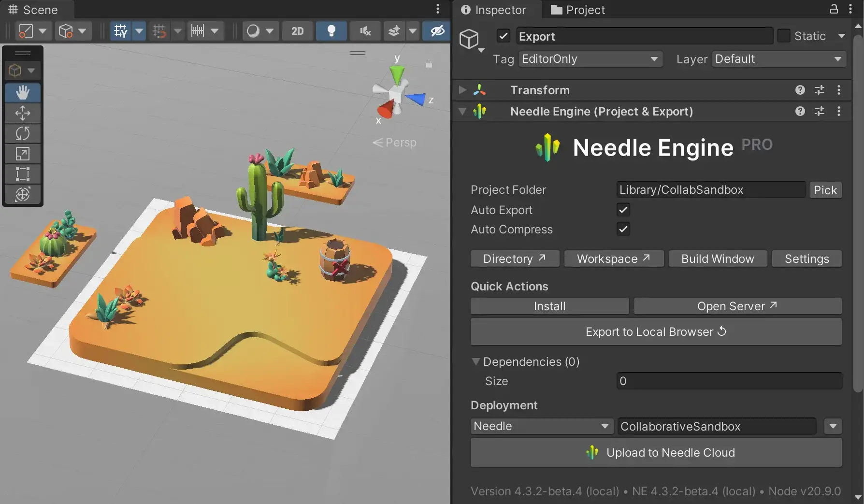Image resolution: width=864 pixels, height=504 pixels.
Task: Select the Move tool
Action: click(23, 113)
